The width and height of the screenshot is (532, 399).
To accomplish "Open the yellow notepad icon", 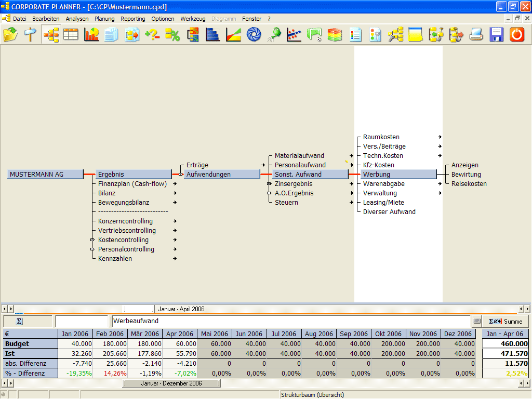I will pos(416,35).
